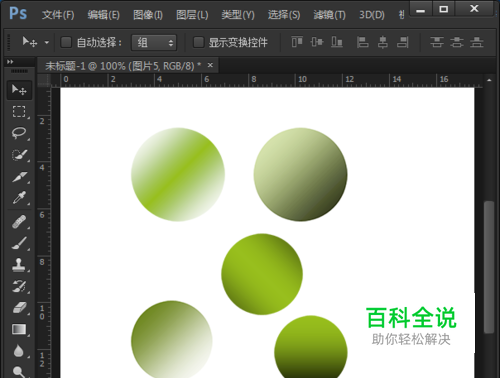Select the Move tool in the toolbox
Screen dimensions: 500x378
click(x=19, y=90)
